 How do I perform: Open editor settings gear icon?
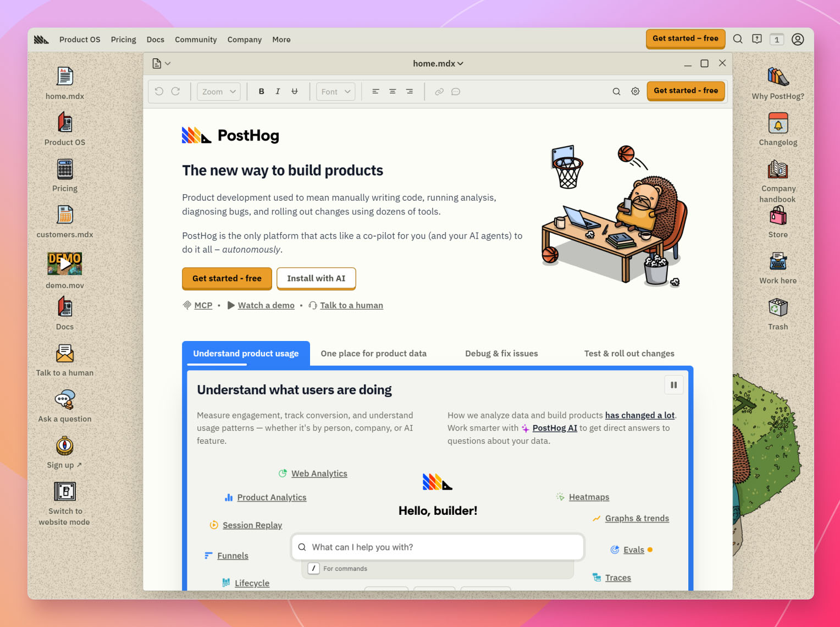635,91
